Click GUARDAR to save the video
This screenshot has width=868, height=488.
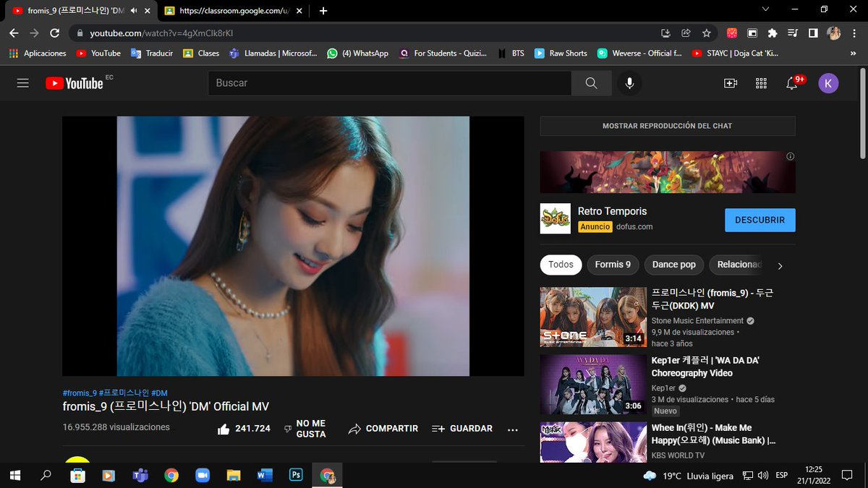pyautogui.click(x=461, y=429)
